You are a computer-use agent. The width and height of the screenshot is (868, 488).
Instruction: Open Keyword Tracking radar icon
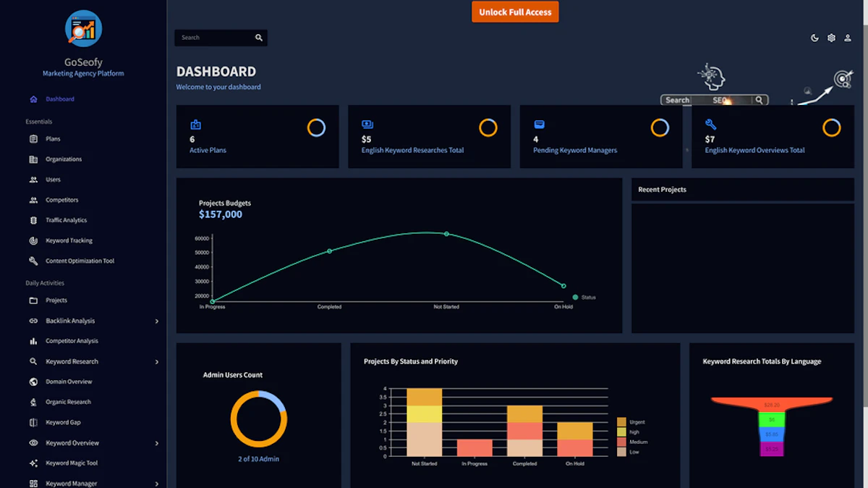33,240
